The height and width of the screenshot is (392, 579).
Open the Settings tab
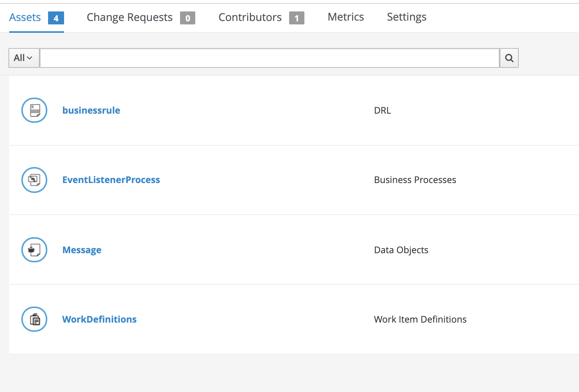pyautogui.click(x=407, y=17)
